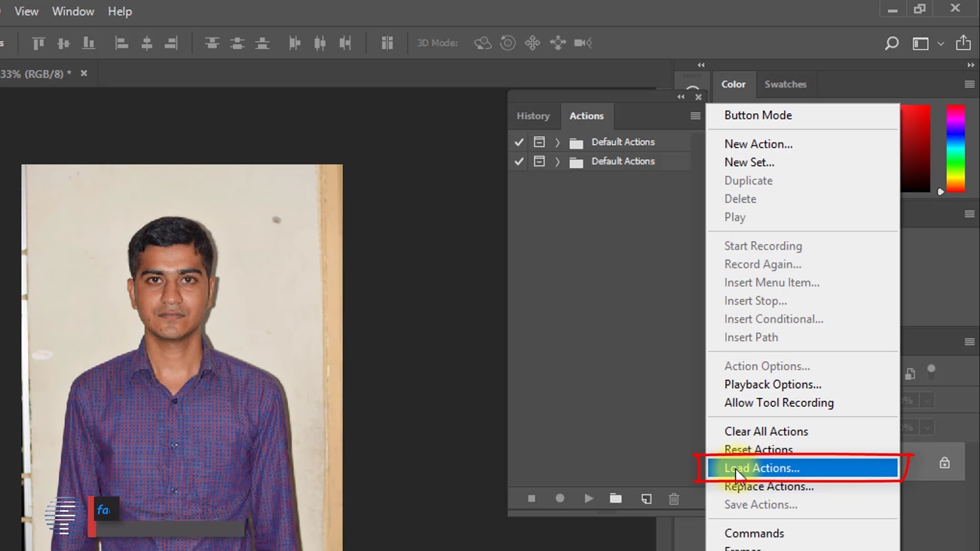
Task: Expand the first Default Actions folder
Action: [557, 142]
